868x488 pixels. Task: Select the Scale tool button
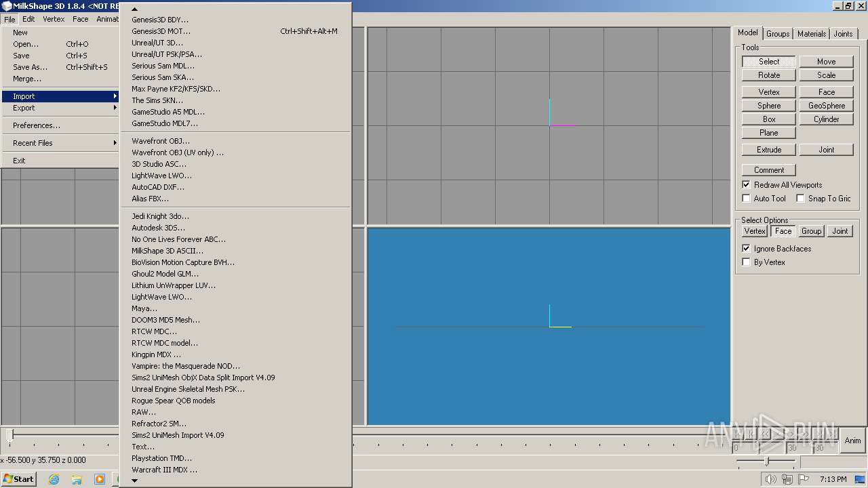pos(826,75)
